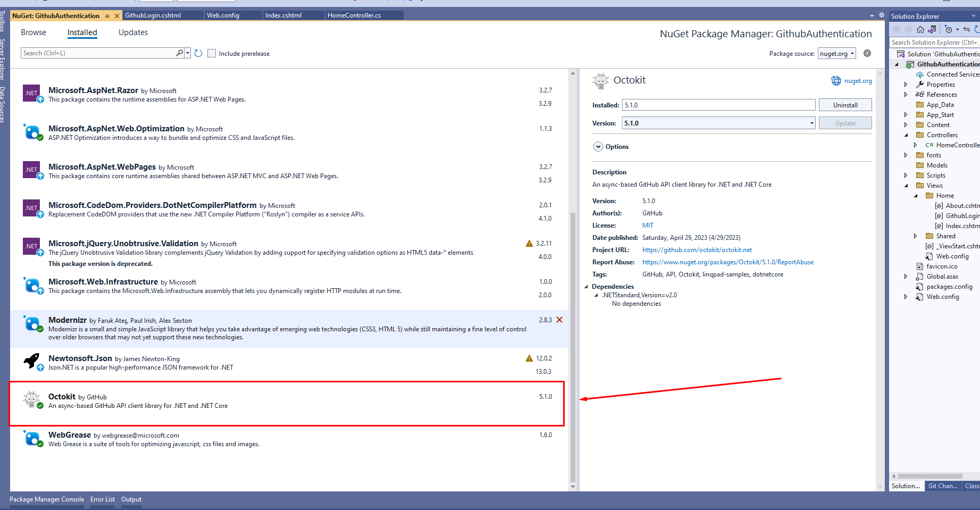Click the Modernizr package icon
Image resolution: width=980 pixels, height=510 pixels.
tap(32, 323)
